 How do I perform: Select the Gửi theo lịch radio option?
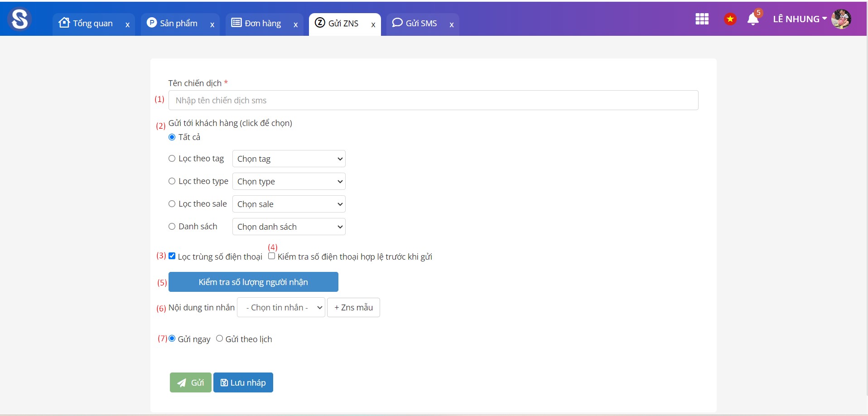pos(220,339)
